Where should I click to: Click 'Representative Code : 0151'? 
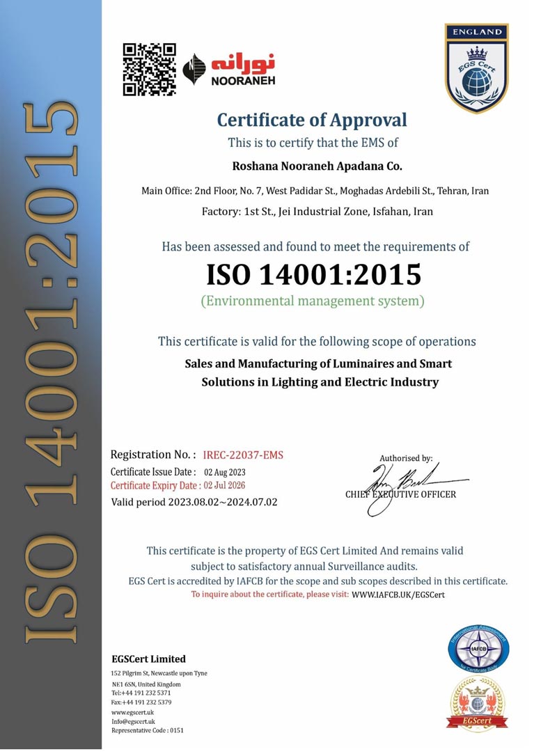coord(148,730)
